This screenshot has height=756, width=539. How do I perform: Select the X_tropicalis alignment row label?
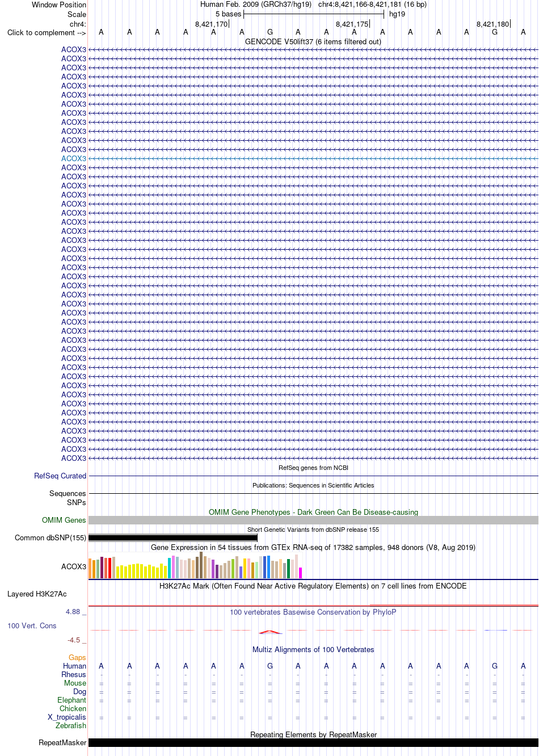[x=67, y=717]
